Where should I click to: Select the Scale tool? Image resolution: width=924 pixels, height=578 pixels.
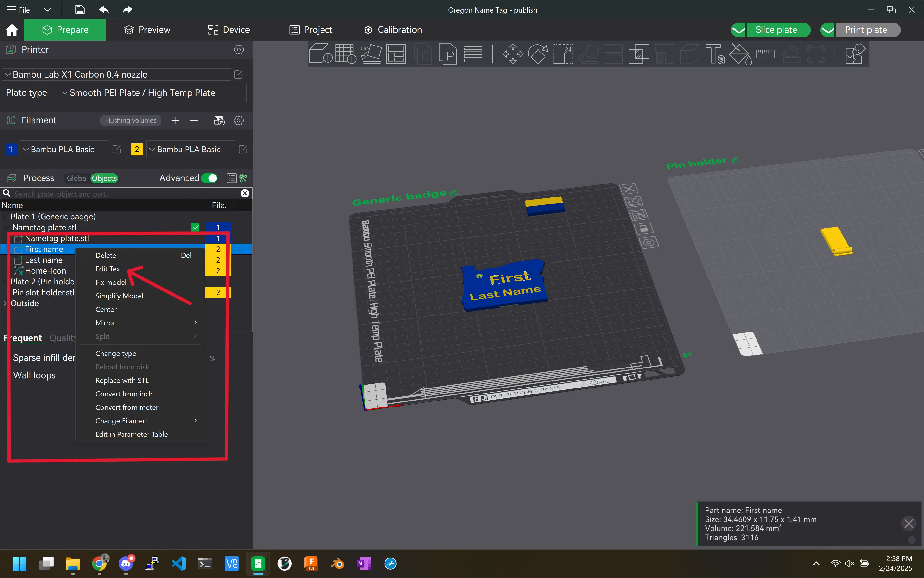coord(563,53)
